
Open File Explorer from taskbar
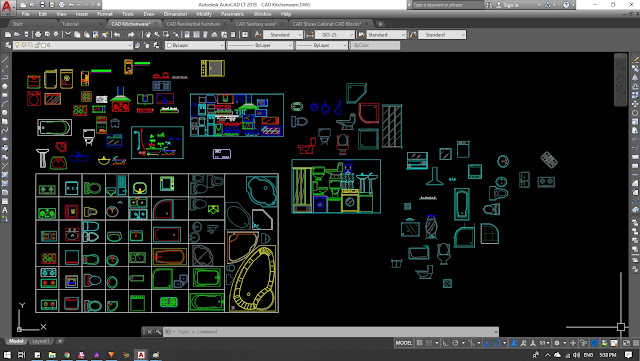click(x=52, y=355)
